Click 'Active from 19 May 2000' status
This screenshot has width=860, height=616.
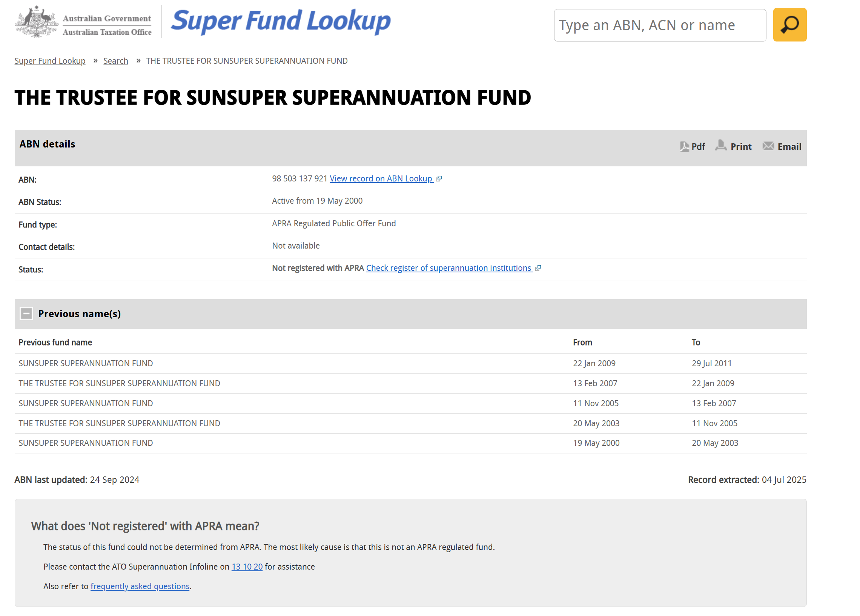click(x=317, y=201)
